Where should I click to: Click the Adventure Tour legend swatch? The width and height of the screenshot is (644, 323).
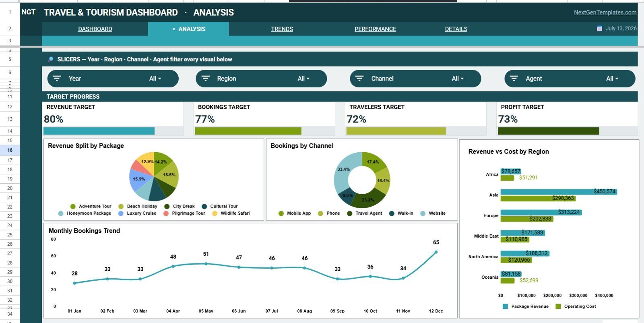(x=73, y=207)
